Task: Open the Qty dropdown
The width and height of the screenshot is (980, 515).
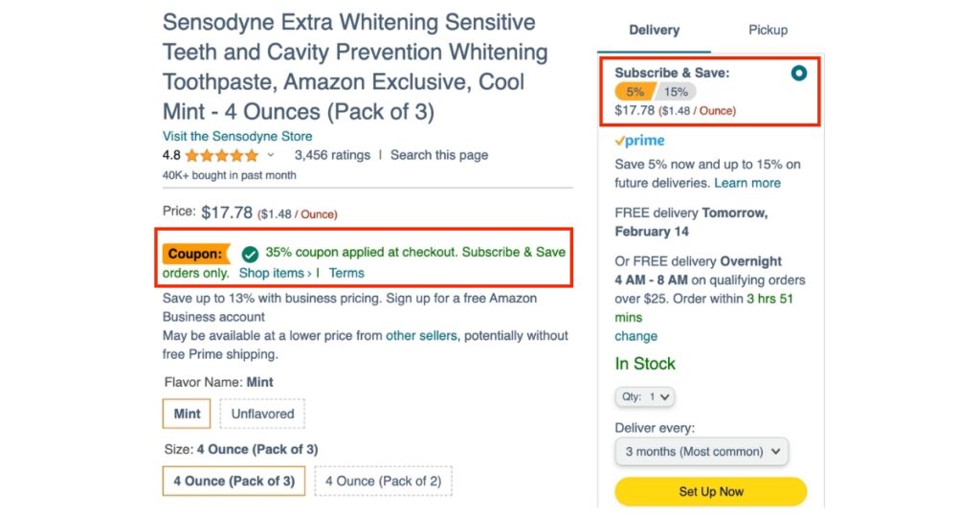Action: click(x=645, y=397)
